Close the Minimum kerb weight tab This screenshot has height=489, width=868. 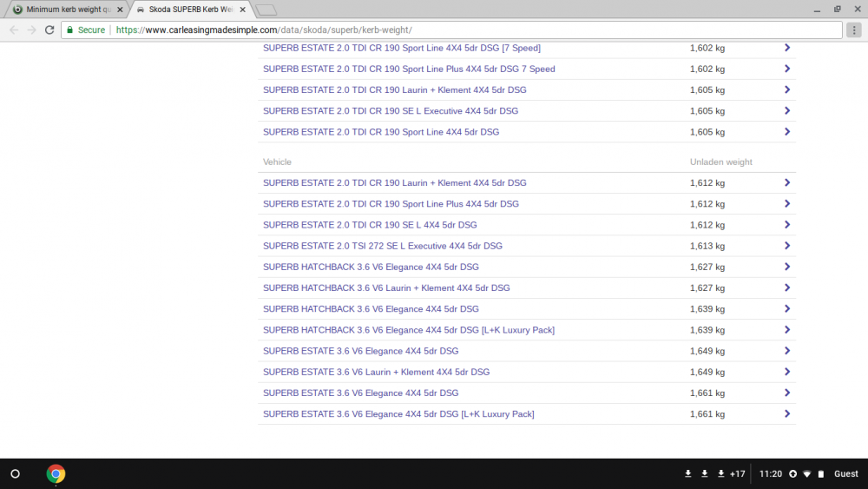click(120, 10)
